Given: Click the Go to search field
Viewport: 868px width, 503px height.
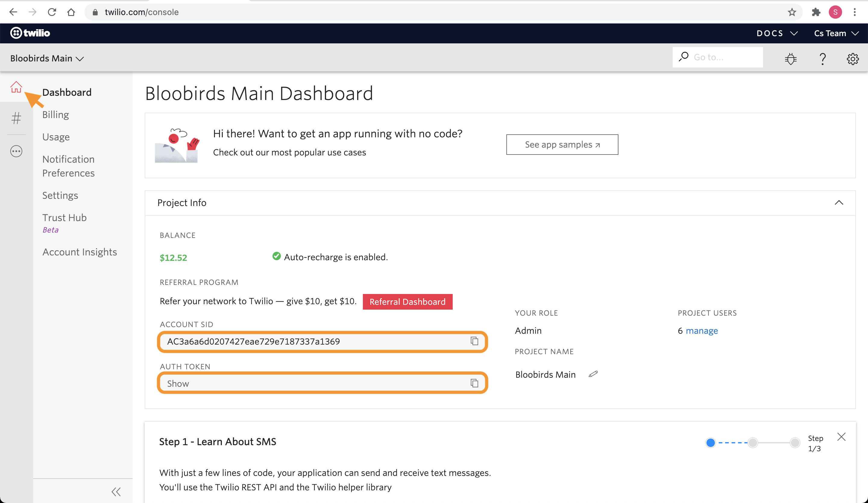Looking at the screenshot, I should 718,57.
